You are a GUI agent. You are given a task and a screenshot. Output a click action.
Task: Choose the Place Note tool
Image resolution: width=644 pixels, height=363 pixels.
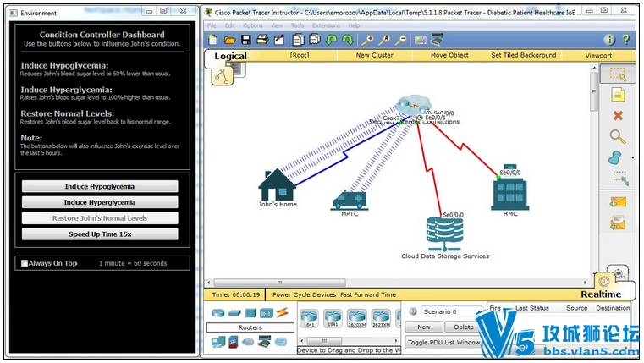coord(618,95)
